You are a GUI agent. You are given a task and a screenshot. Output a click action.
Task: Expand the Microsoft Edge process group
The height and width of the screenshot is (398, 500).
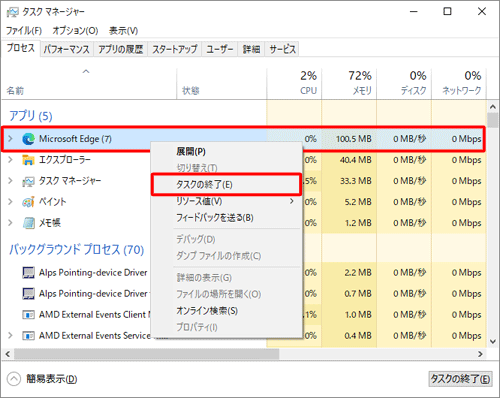click(x=10, y=139)
